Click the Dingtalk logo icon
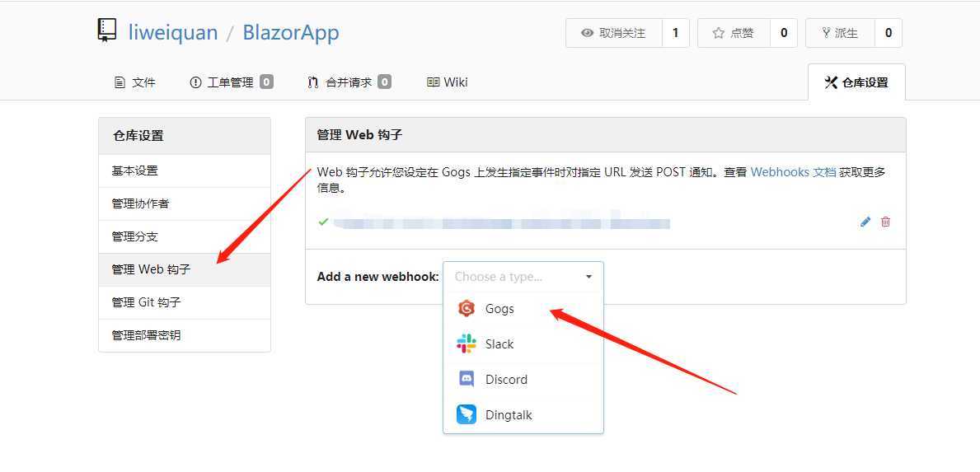Viewport: 980px width, 472px height. pyautogui.click(x=467, y=414)
